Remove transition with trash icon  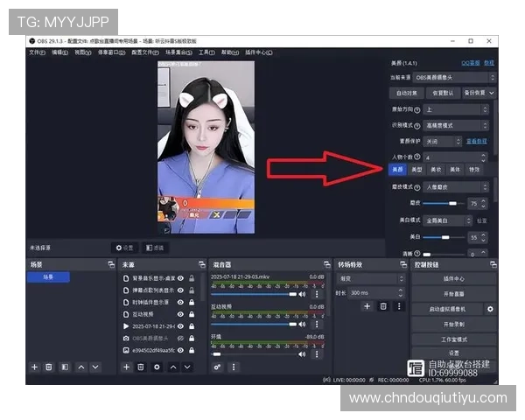(x=383, y=306)
